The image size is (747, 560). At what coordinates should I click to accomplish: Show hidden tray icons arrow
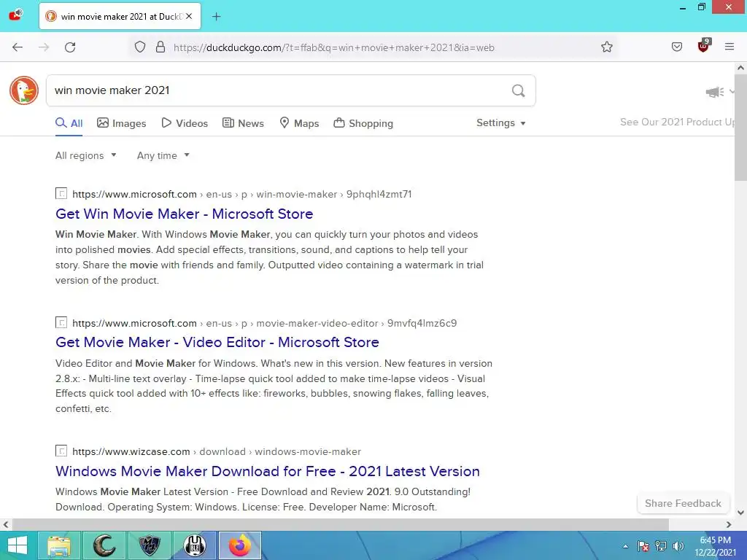pyautogui.click(x=625, y=546)
